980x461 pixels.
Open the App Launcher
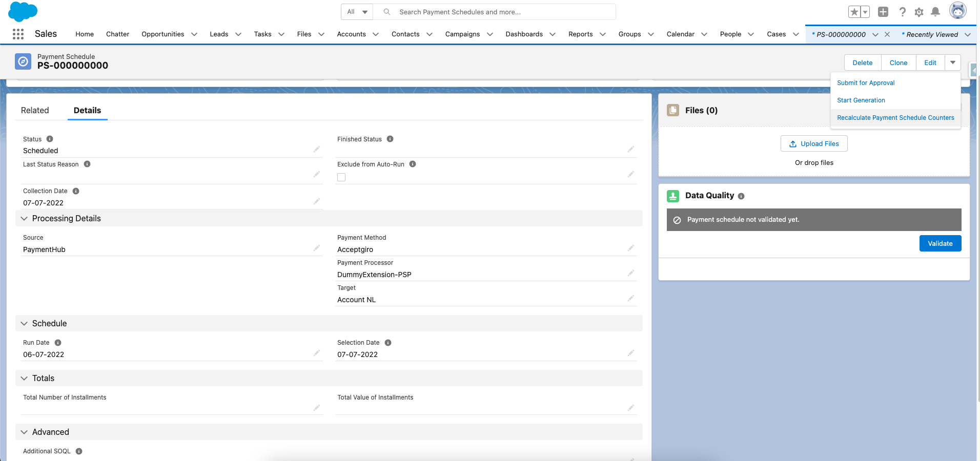coord(18,34)
